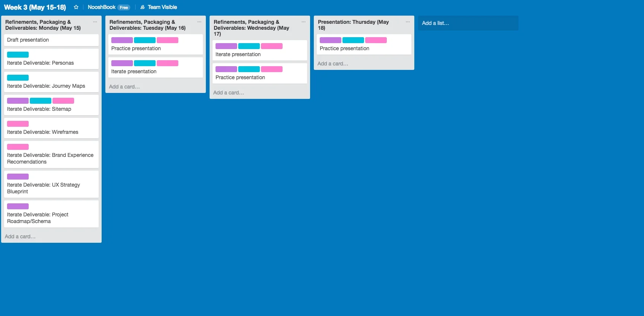Change Team Visible visibility setting
The width and height of the screenshot is (644, 316).
coord(159,7)
